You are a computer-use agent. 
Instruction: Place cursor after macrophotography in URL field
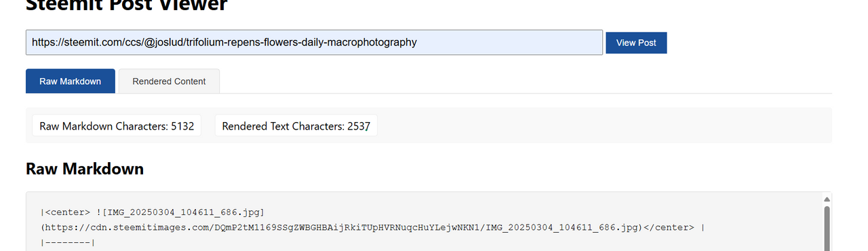click(417, 42)
